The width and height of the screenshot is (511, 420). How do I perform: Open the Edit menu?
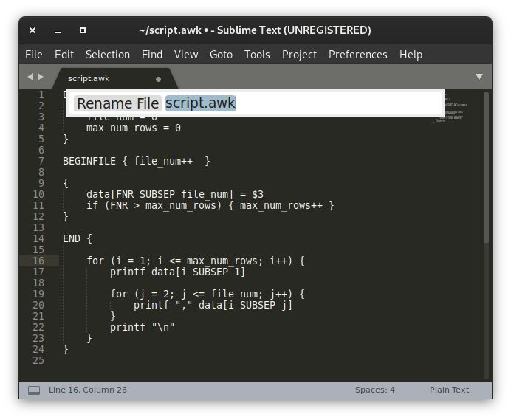64,55
